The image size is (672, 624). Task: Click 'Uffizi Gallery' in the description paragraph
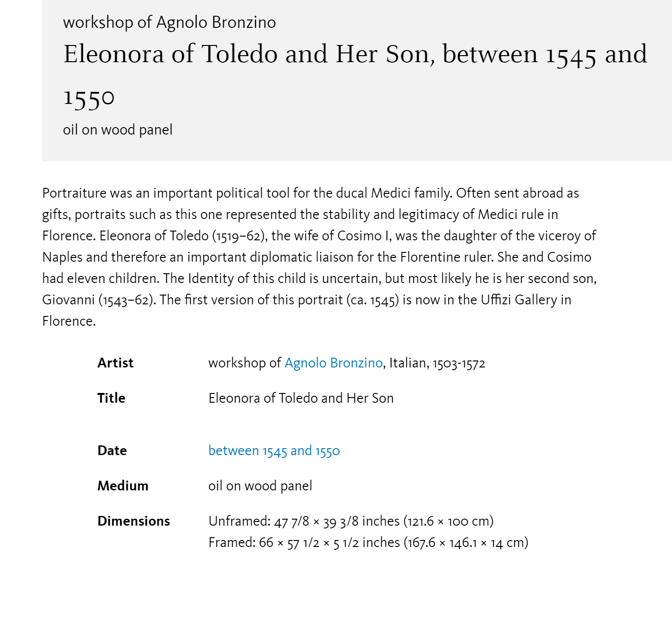[519, 300]
